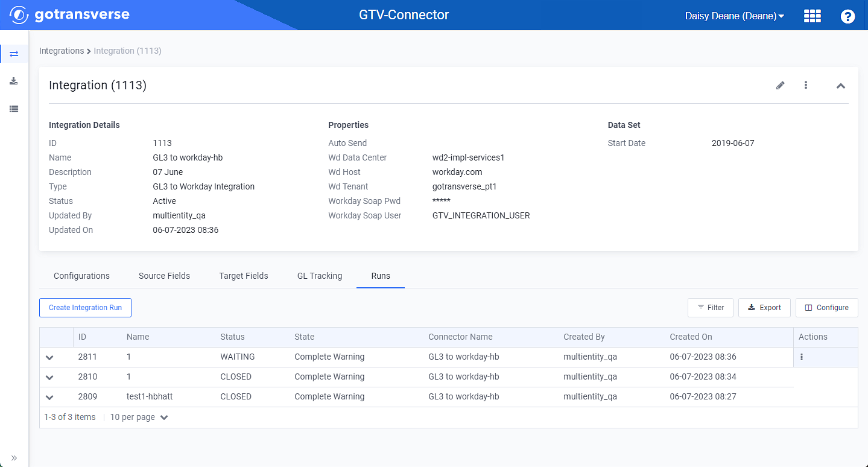The height and width of the screenshot is (467, 868).
Task: Open the Integrations sidebar icon
Action: (14, 54)
